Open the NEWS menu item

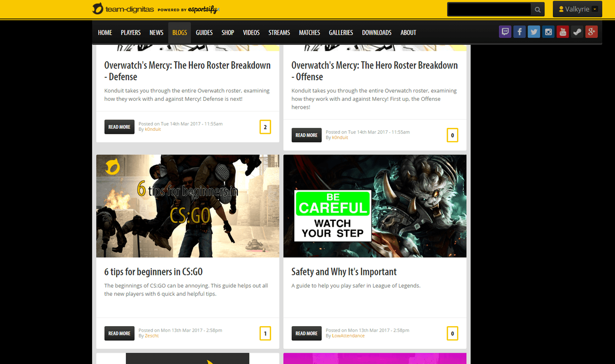pyautogui.click(x=156, y=32)
